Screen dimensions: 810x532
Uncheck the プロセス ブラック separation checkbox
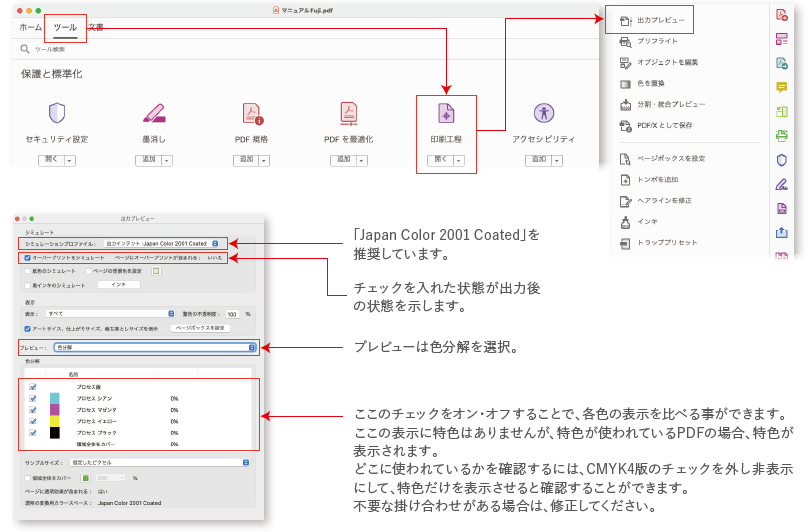33,432
